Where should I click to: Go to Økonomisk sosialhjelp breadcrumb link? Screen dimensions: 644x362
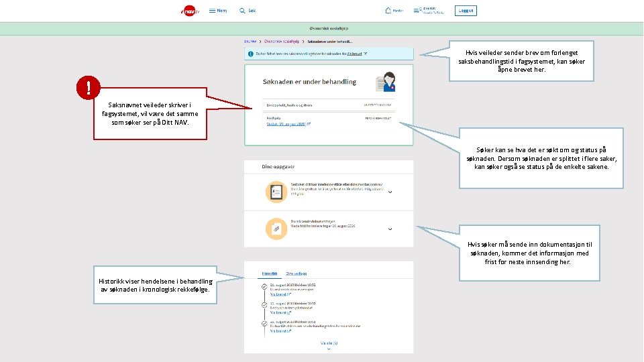tap(282, 42)
